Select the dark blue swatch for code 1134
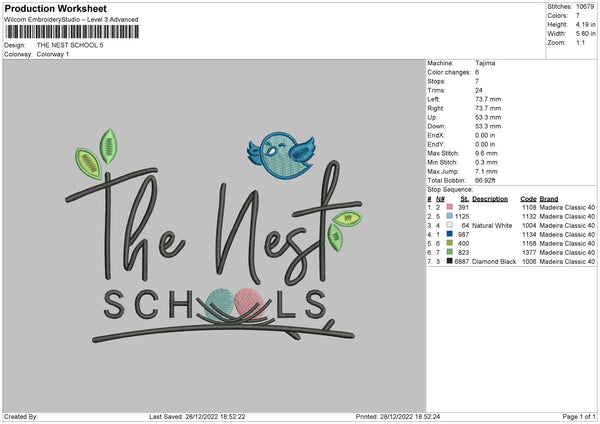Image resolution: width=600 pixels, height=424 pixels. [x=449, y=234]
